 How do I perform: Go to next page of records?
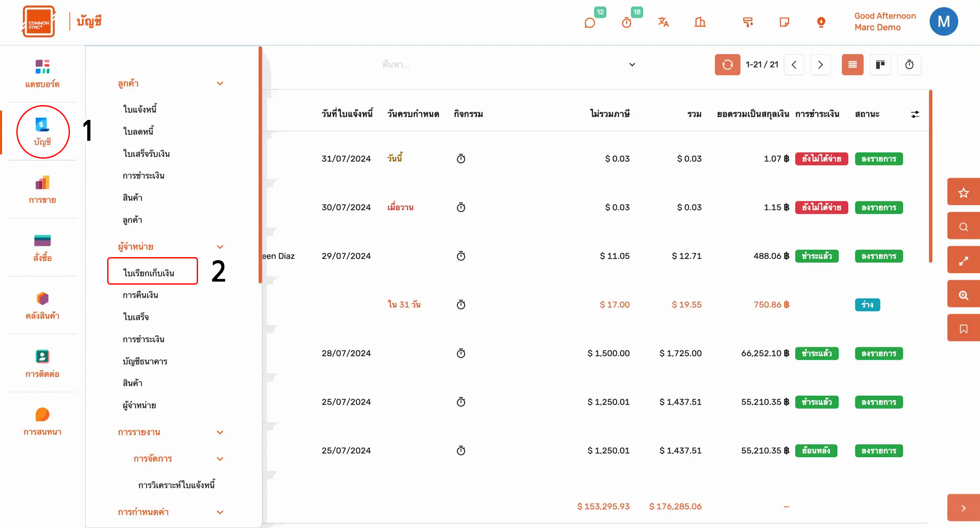pyautogui.click(x=820, y=65)
